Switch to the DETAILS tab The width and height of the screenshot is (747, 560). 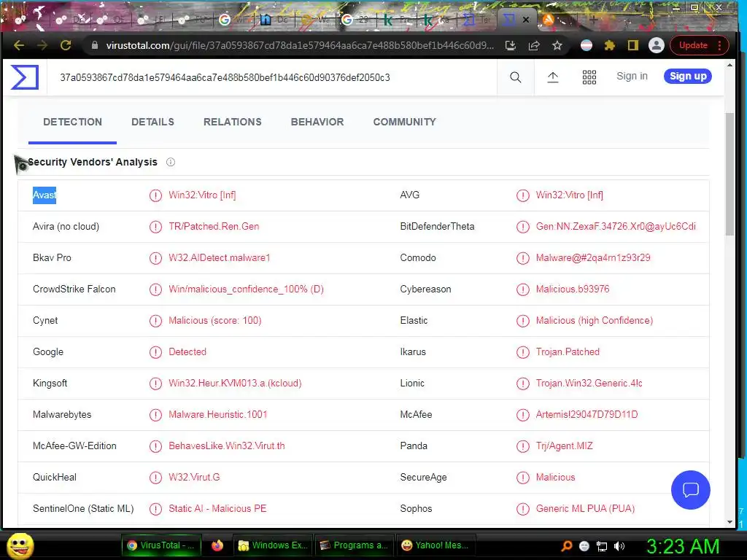152,122
